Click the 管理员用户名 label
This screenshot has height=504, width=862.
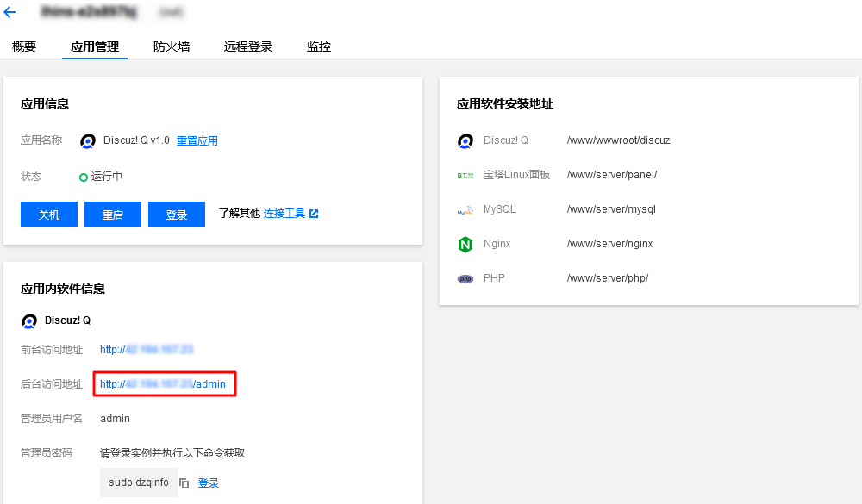pos(52,419)
